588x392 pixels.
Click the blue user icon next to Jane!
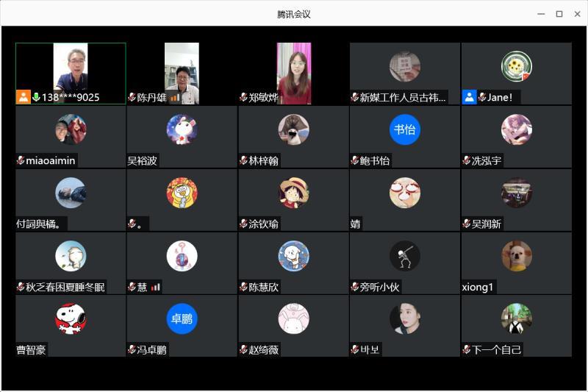pos(469,97)
